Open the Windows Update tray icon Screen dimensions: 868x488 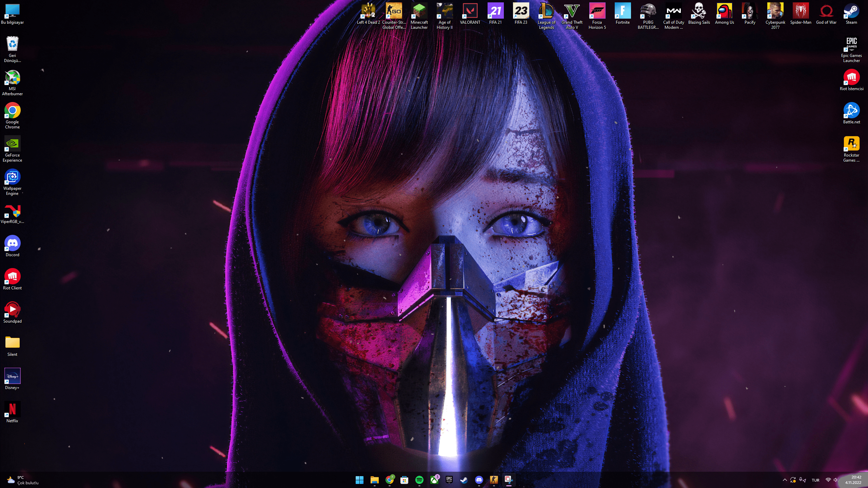tap(793, 480)
